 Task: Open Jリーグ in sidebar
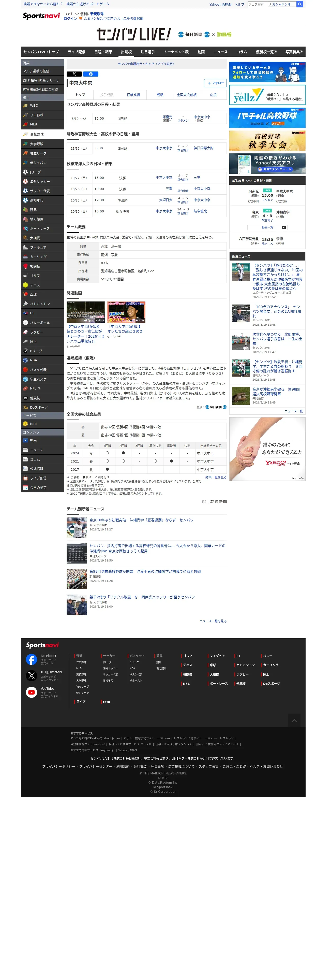point(42,172)
